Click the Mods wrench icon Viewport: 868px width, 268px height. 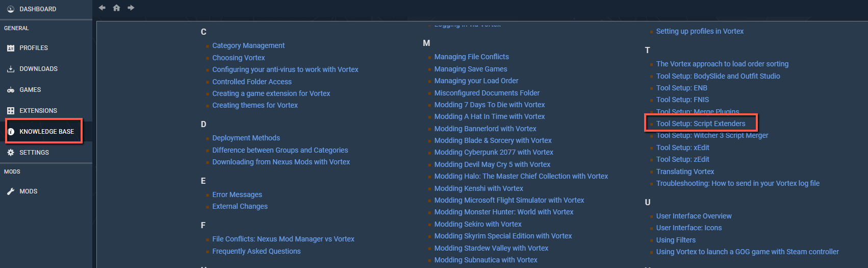click(x=11, y=191)
